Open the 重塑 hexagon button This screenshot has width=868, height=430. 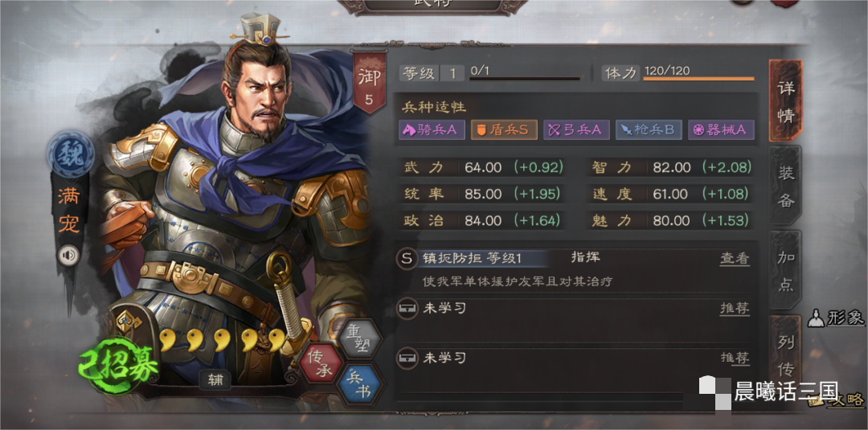(359, 338)
